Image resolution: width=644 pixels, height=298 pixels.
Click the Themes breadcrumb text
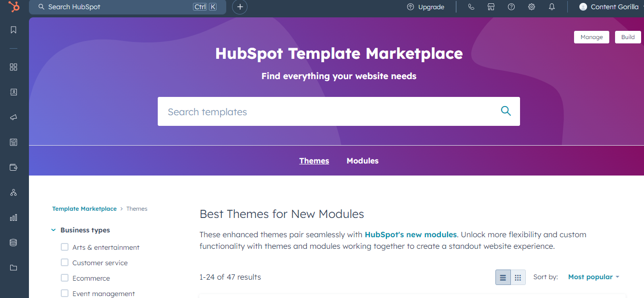(x=137, y=209)
